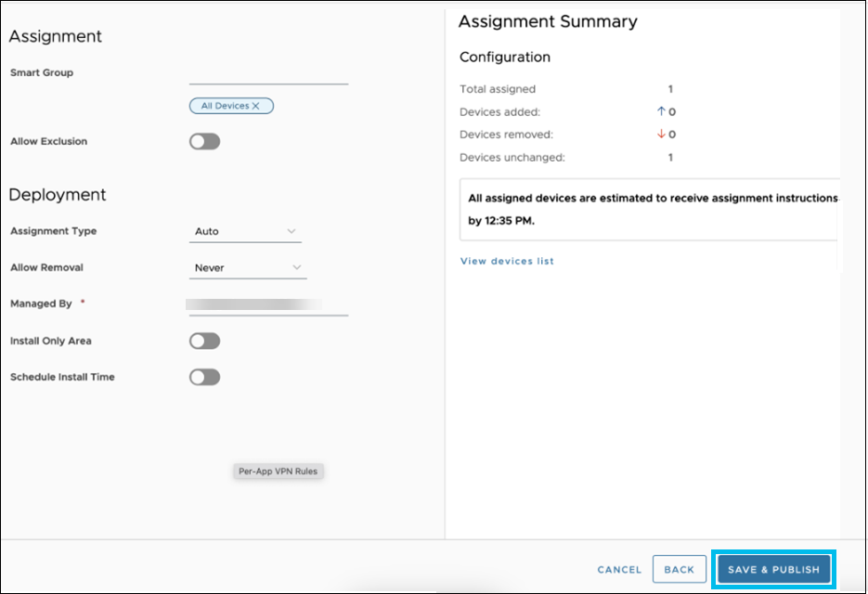Click the estimated assignment time message
Screen dimensions: 868x594
[x=650, y=209]
